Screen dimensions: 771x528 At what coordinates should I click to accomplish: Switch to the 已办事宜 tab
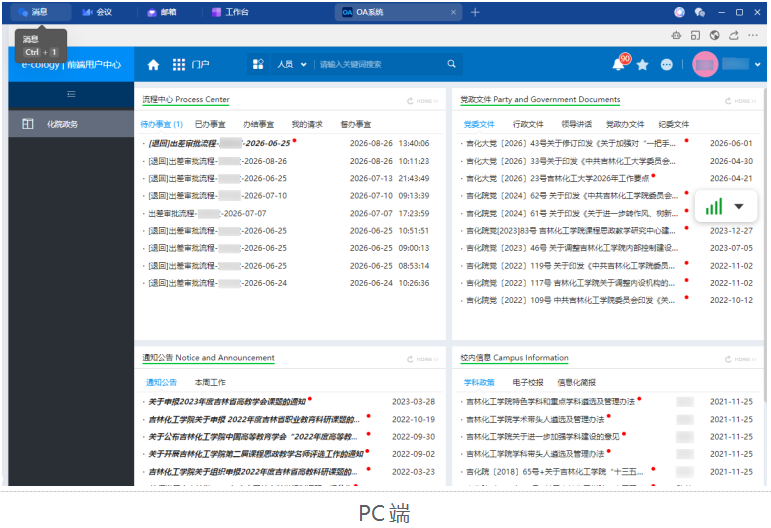coord(210,124)
